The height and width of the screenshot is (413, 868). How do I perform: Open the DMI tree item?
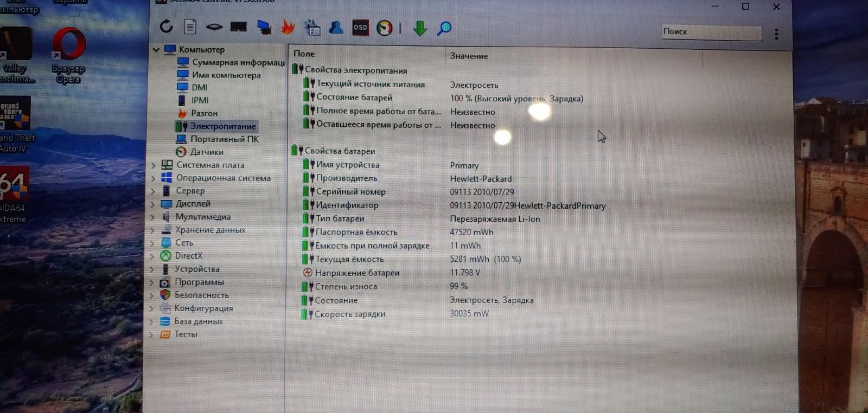pos(192,87)
